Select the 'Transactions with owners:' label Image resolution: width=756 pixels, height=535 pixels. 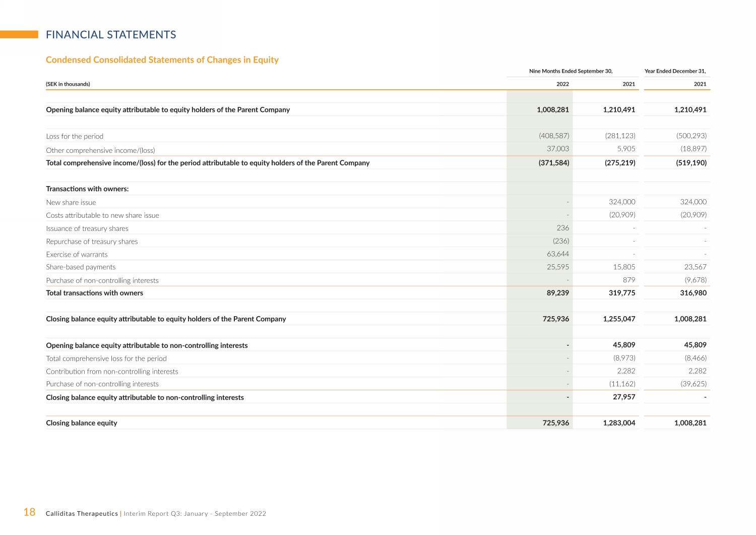[87, 189]
